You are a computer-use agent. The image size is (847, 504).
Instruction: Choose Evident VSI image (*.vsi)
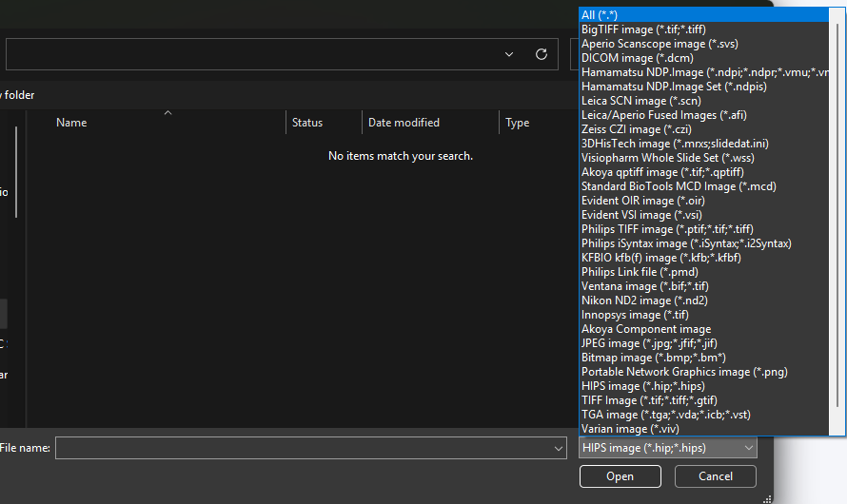point(704,215)
